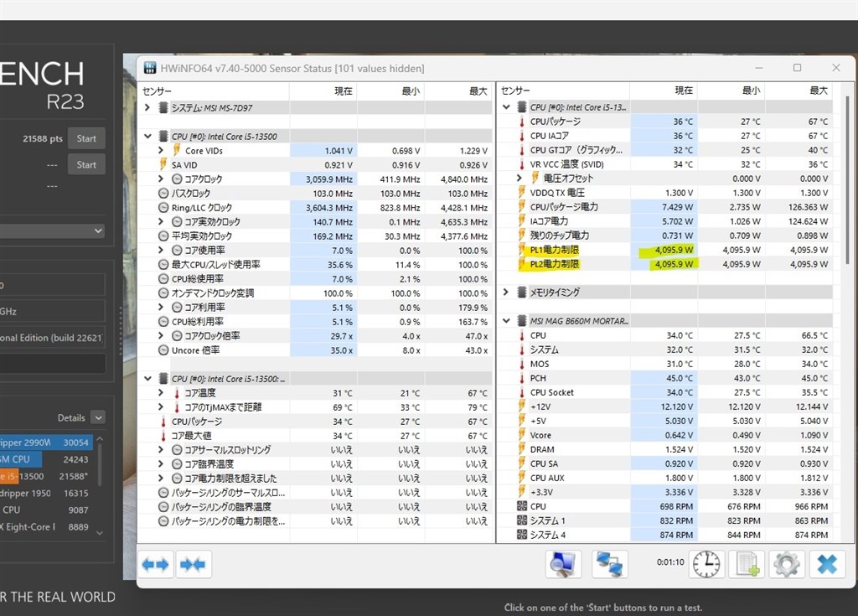Click the fan icon beside システム 1

522,520
